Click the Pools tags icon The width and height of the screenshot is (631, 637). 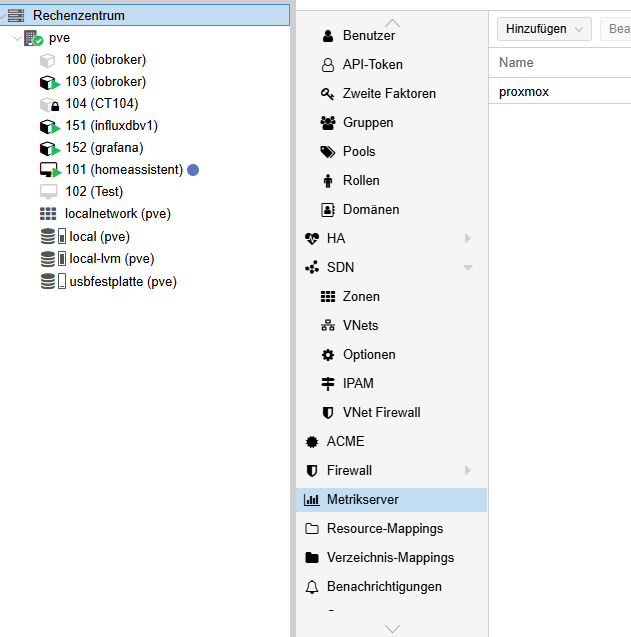[x=327, y=152]
